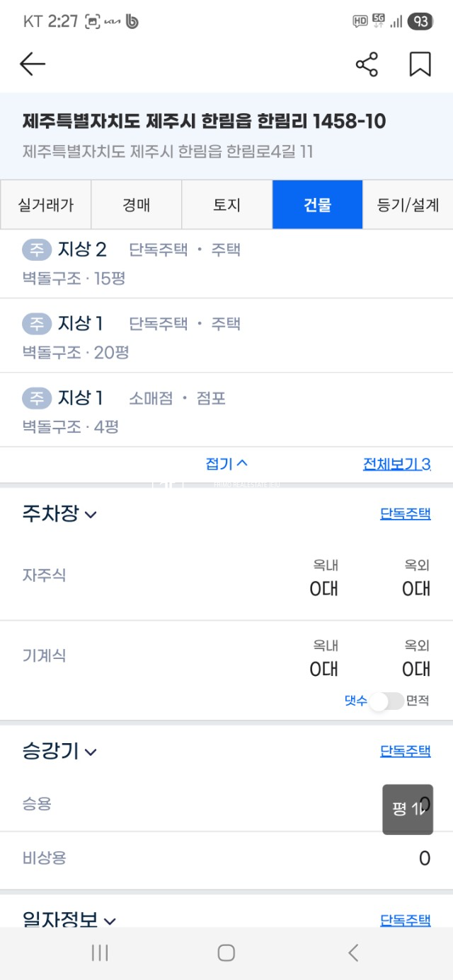This screenshot has height=980, width=453.
Task: Tap the share icon
Action: (367, 64)
